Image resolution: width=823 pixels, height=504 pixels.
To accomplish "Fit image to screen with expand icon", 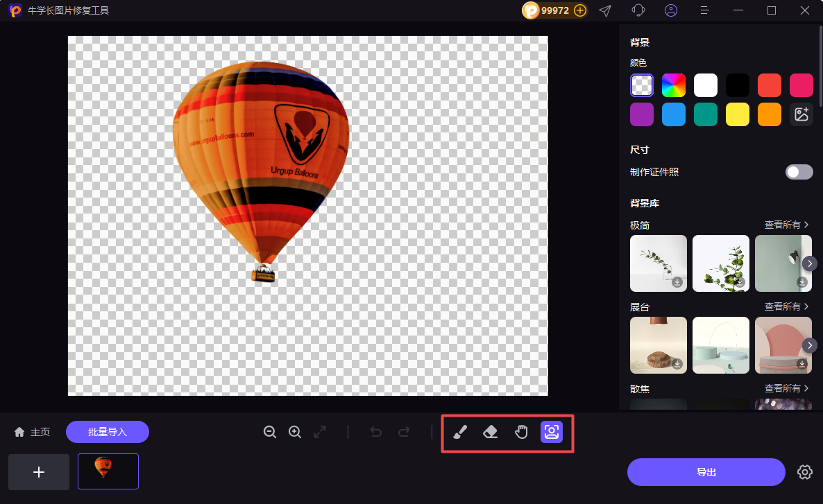I will click(320, 432).
